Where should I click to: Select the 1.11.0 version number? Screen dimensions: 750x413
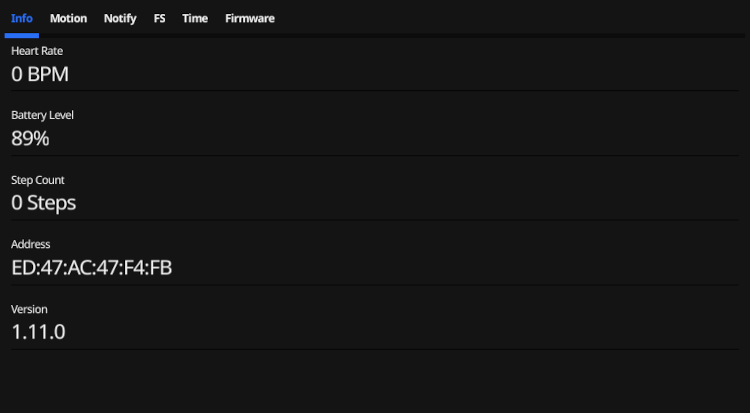tap(39, 332)
